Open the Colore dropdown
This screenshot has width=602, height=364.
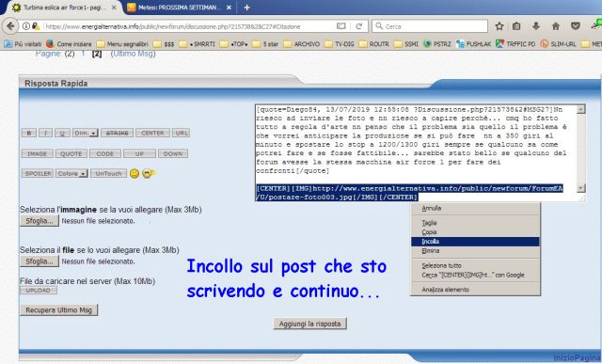coord(71,174)
